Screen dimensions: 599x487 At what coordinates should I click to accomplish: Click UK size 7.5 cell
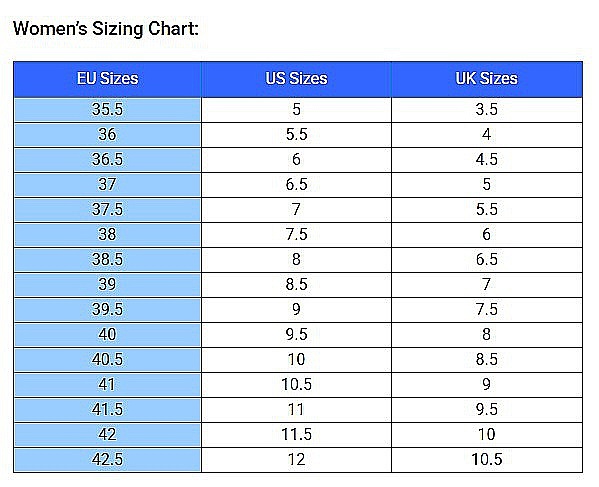[x=487, y=310]
